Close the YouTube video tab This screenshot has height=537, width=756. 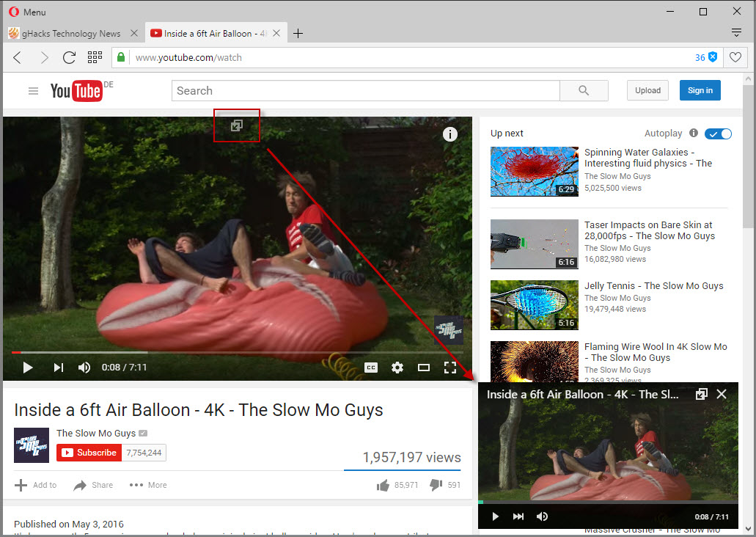point(276,33)
